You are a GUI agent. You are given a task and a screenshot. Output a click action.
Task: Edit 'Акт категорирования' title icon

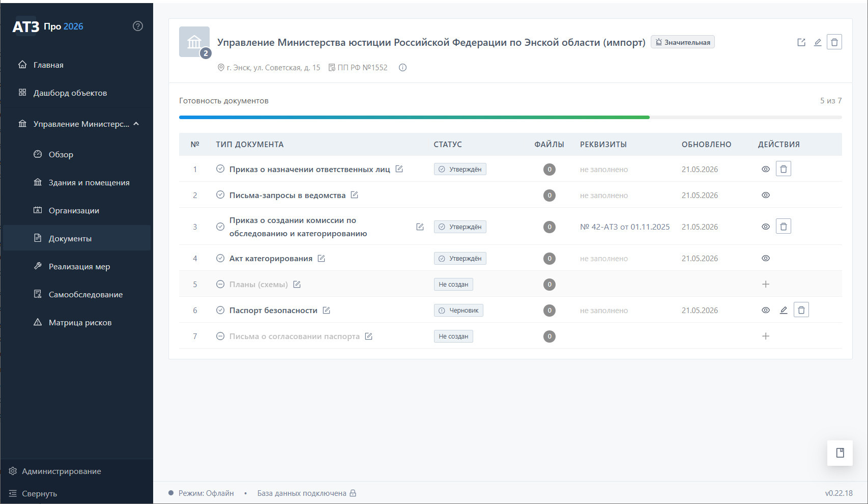pyautogui.click(x=322, y=258)
